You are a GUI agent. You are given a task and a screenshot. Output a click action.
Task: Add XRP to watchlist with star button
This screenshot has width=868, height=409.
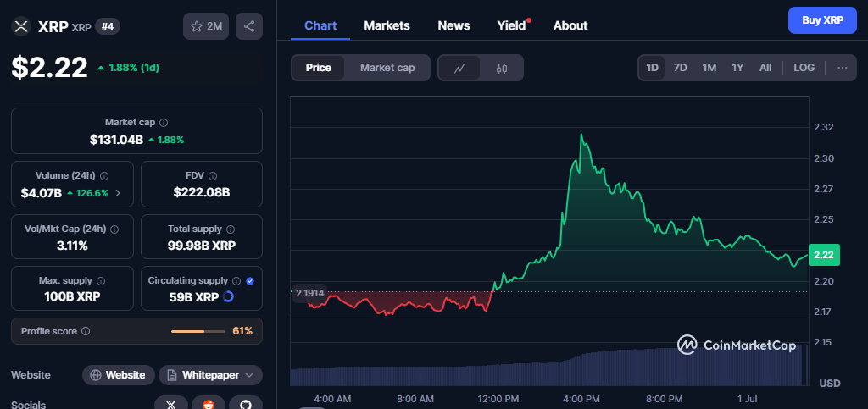pos(206,26)
